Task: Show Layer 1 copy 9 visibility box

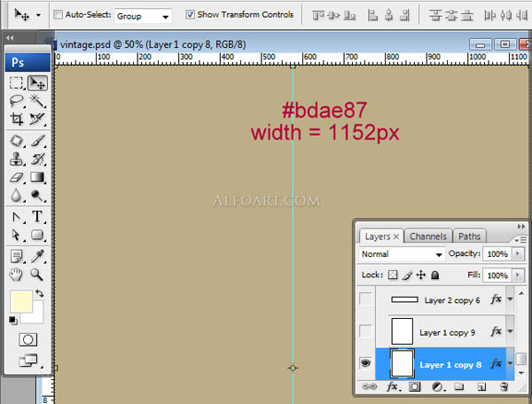Action: pos(365,331)
